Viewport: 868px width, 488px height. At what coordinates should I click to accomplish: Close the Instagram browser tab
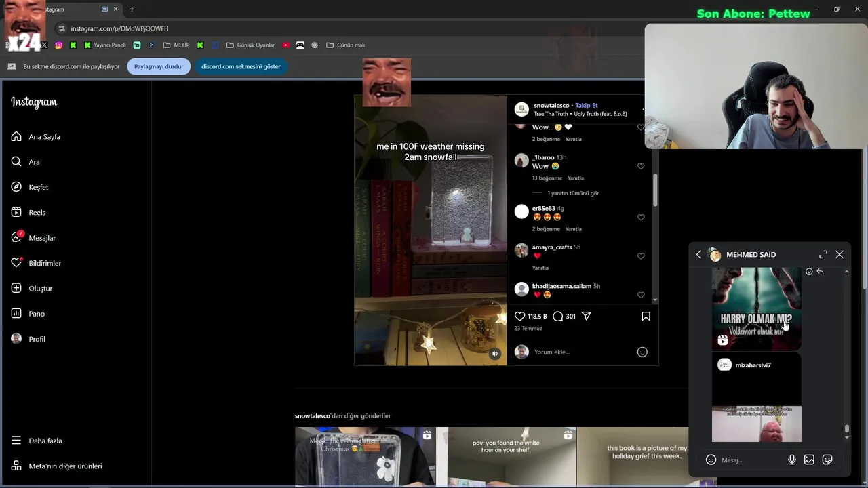[x=116, y=9]
